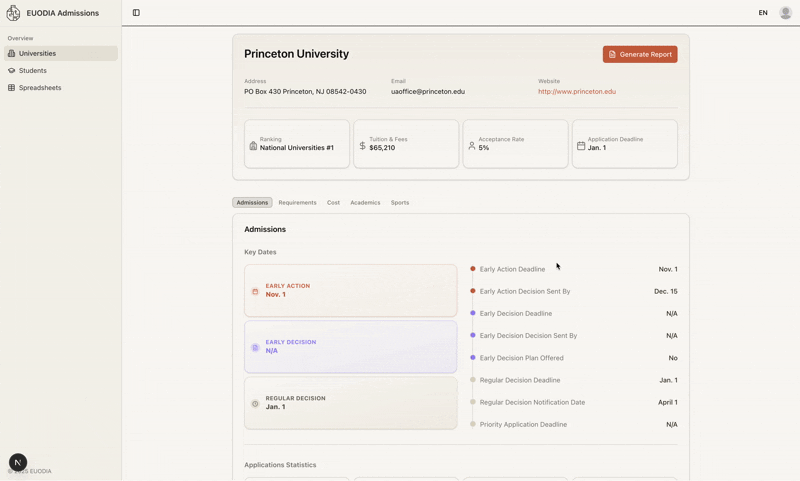Click the Early Action calendar icon
Image resolution: width=800 pixels, height=481 pixels.
pos(255,291)
